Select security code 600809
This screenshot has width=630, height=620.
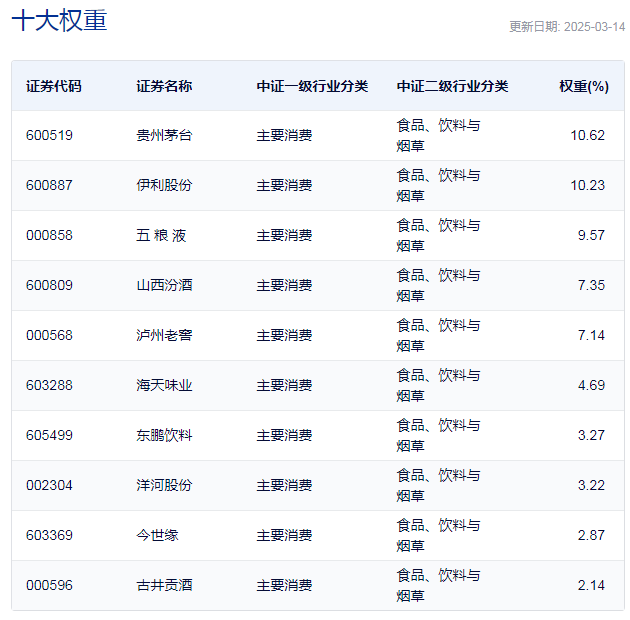(x=49, y=285)
